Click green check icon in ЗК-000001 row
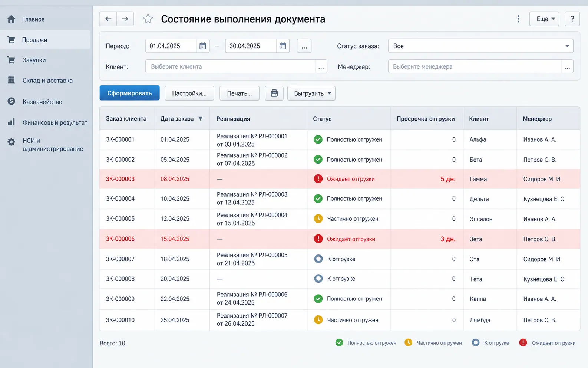 [x=318, y=139]
